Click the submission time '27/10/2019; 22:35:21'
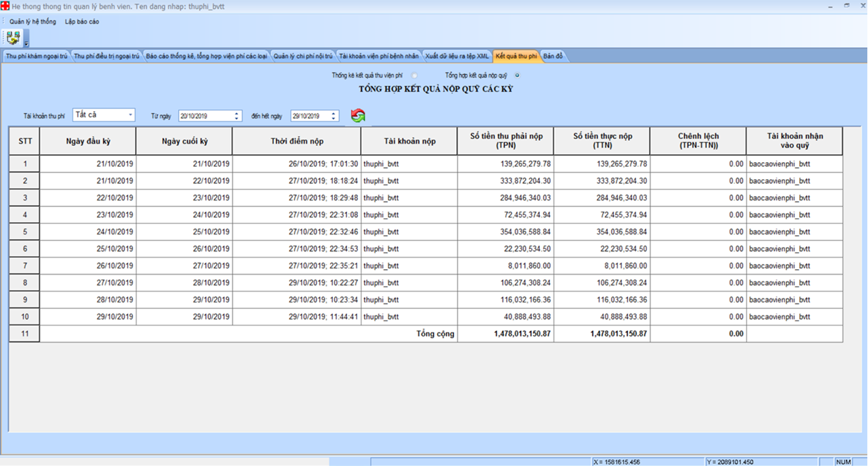 coord(323,266)
